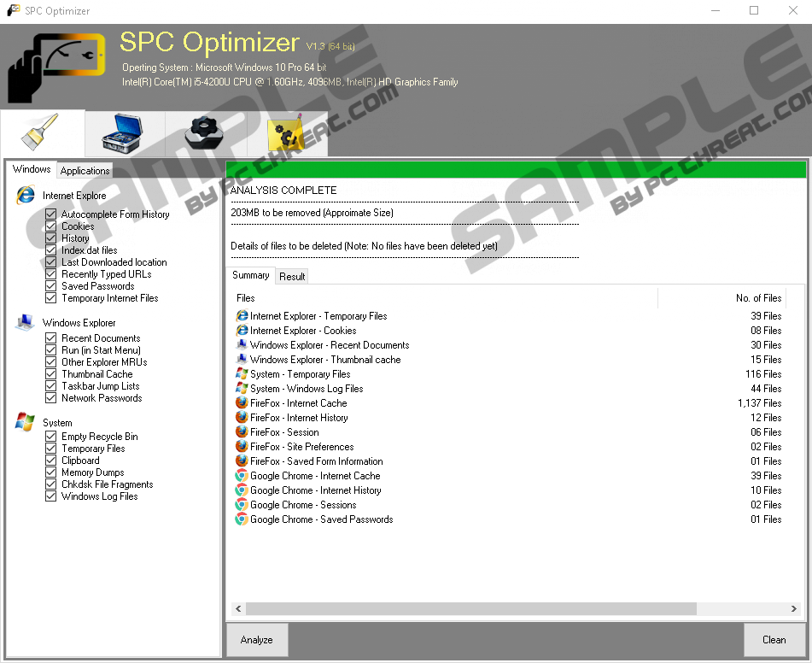Click the Analyze button
This screenshot has width=812, height=663.
(257, 640)
